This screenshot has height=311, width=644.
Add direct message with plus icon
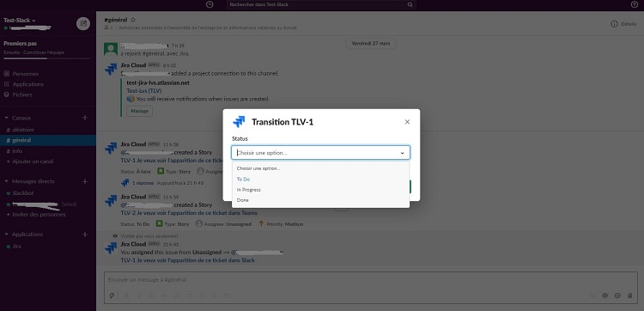tap(85, 181)
